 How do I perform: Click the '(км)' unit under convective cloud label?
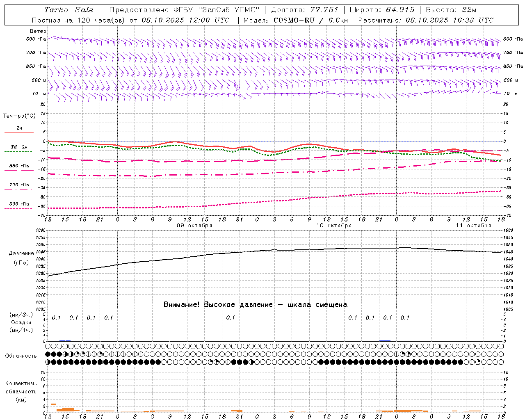pos(21,399)
